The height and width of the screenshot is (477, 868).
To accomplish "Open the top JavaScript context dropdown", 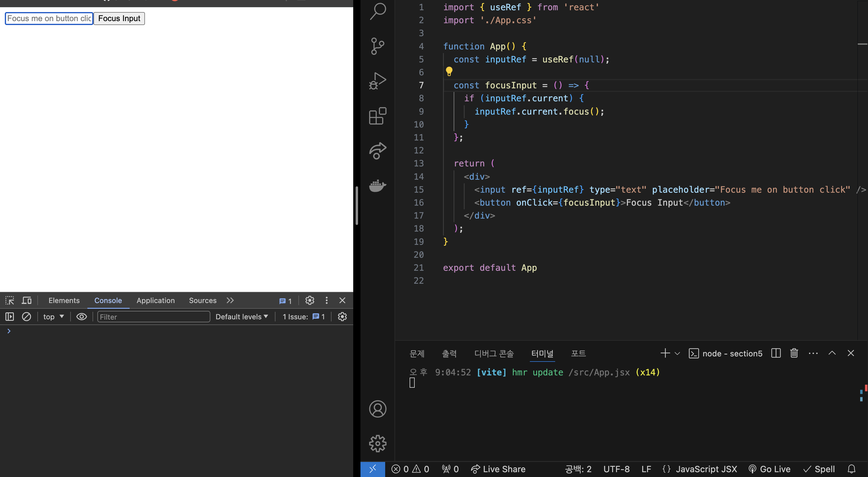I will (x=53, y=317).
